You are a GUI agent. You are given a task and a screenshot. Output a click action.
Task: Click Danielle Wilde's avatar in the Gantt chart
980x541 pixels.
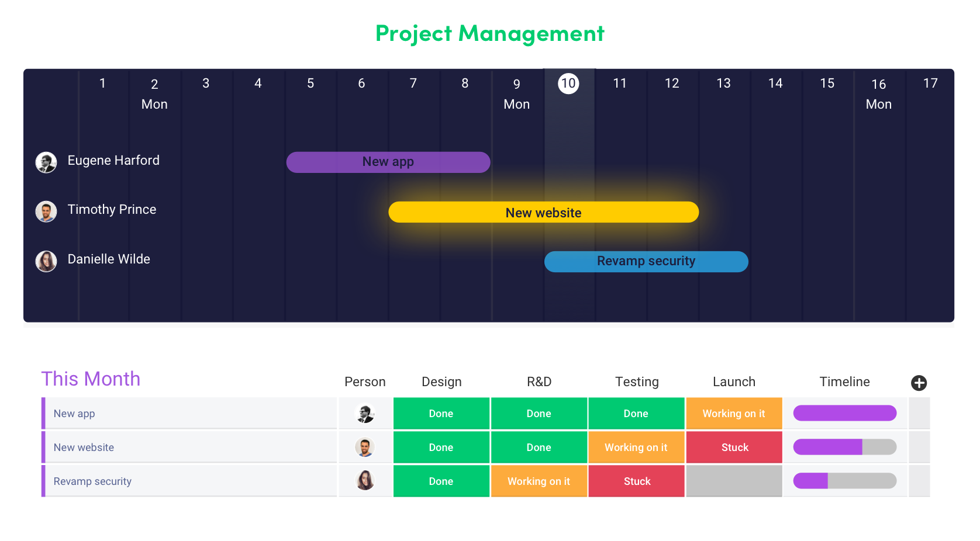(x=46, y=261)
